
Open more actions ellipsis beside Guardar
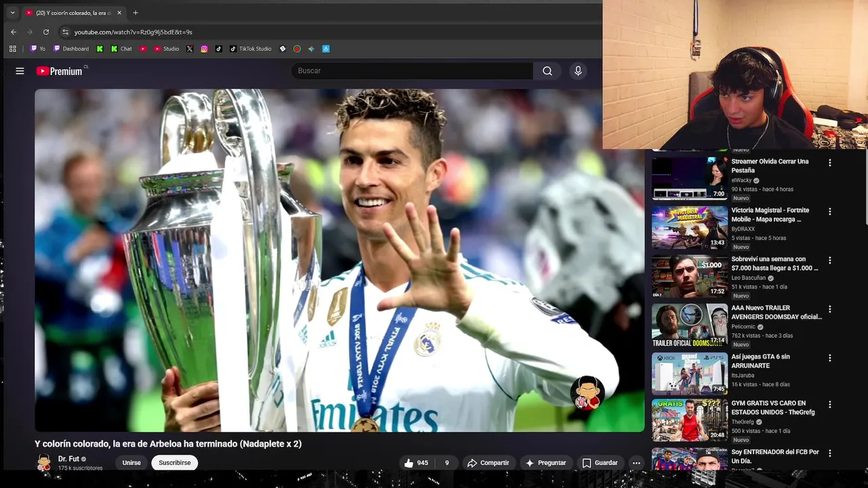click(x=636, y=463)
